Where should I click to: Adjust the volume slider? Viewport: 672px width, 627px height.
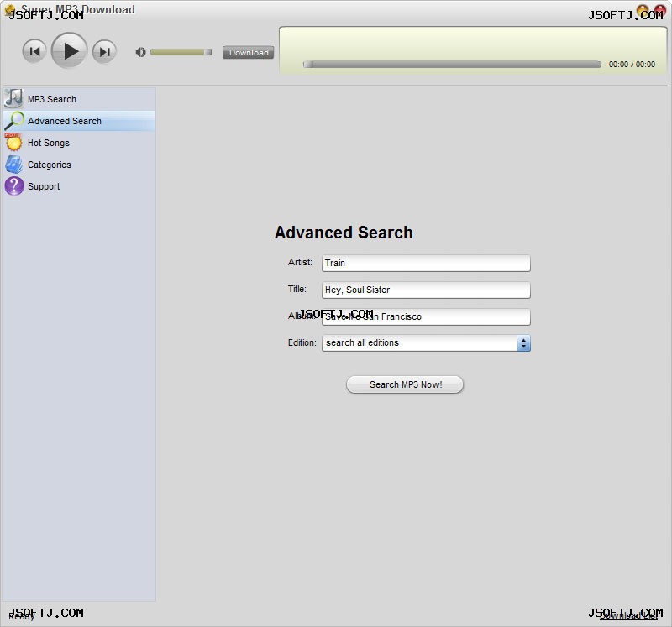[181, 52]
